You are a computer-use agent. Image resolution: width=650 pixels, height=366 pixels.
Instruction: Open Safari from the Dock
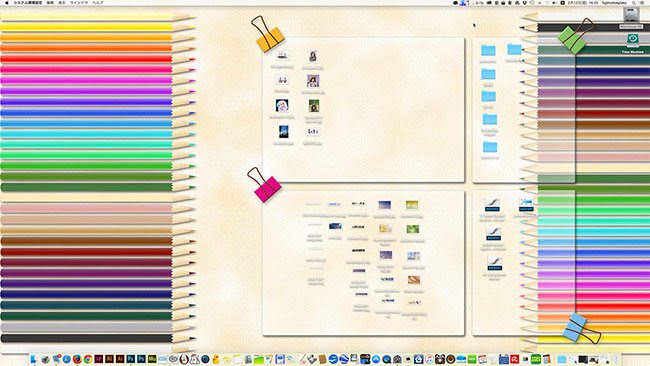click(x=67, y=359)
